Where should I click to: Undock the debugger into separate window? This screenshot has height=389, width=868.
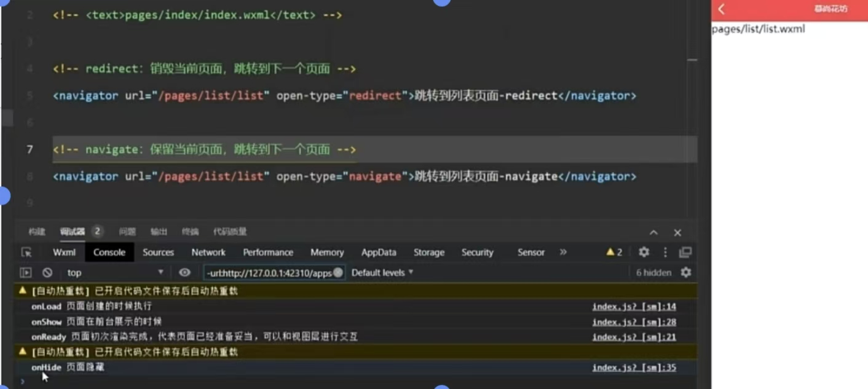coord(685,253)
